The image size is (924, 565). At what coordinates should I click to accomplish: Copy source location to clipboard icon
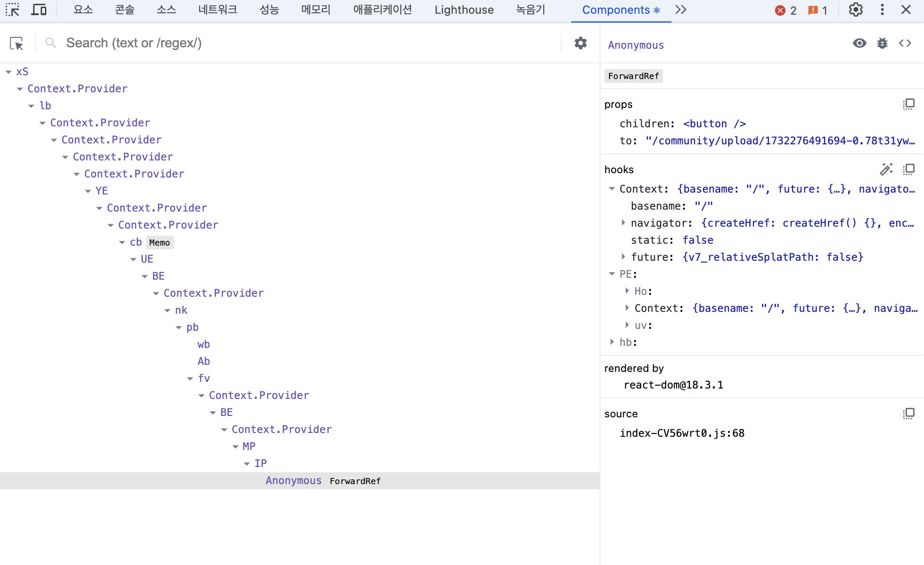click(908, 414)
